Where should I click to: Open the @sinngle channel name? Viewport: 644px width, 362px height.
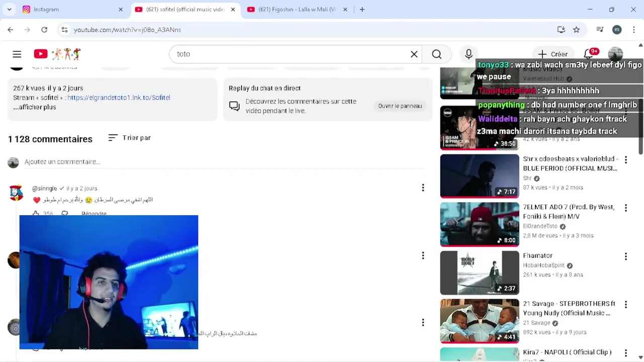(x=44, y=188)
